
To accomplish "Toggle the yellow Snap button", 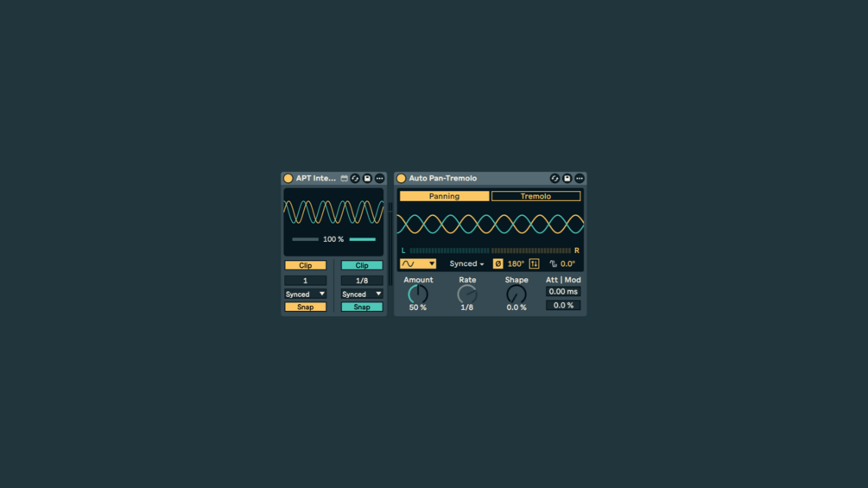I will 306,307.
